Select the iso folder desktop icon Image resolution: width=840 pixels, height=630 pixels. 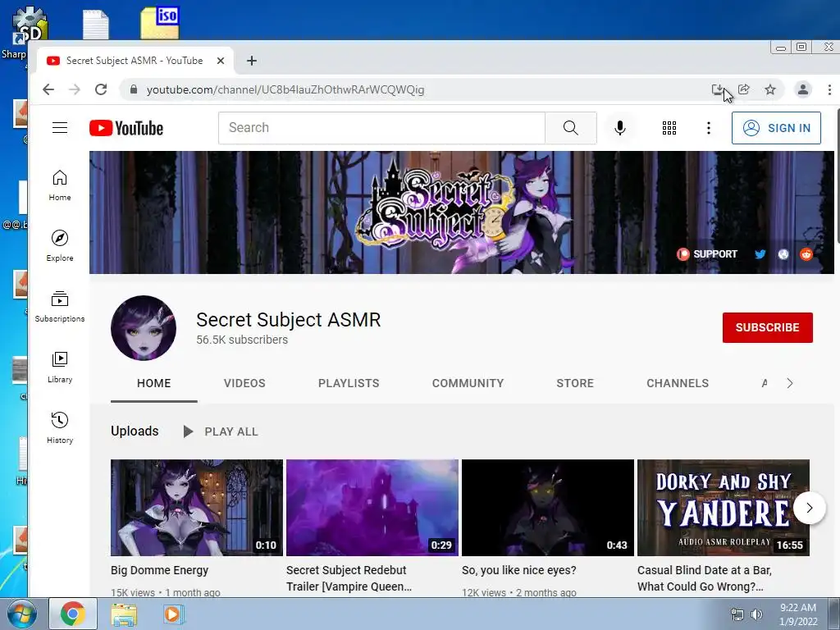pyautogui.click(x=160, y=22)
